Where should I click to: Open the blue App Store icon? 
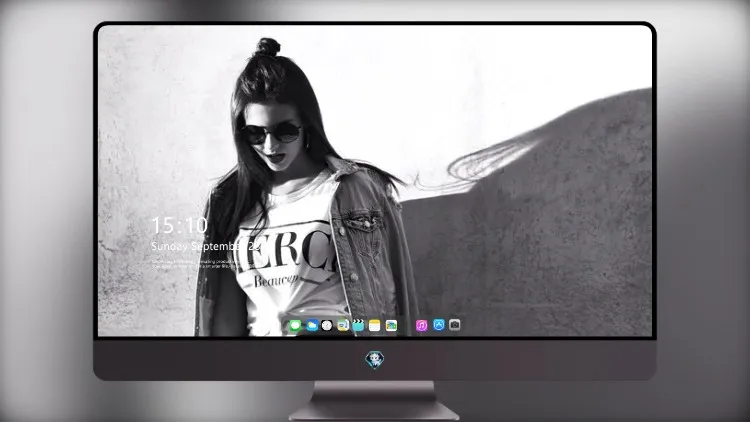[439, 325]
